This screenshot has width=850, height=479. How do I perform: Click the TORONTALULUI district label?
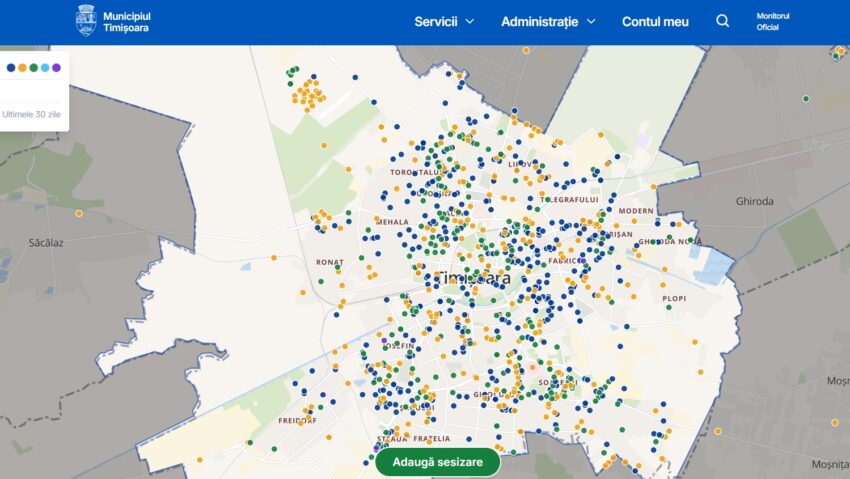click(x=417, y=172)
